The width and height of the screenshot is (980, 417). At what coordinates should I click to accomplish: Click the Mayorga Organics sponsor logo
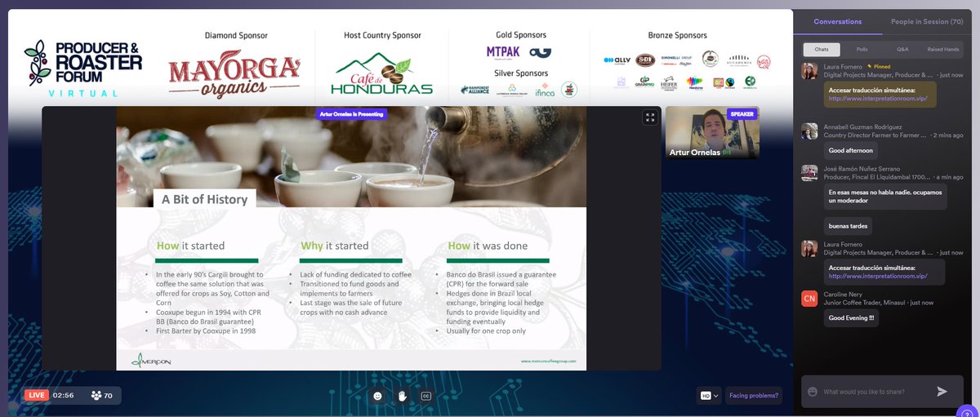pyautogui.click(x=235, y=76)
